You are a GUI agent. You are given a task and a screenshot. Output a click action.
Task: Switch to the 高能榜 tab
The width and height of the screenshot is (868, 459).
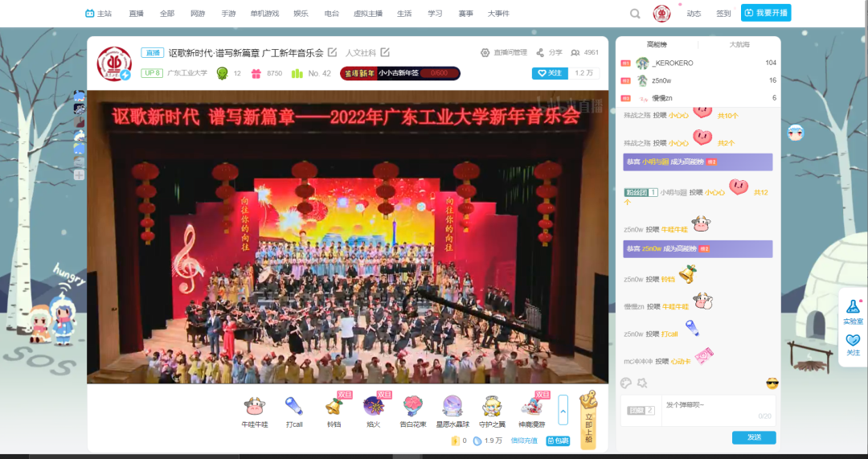click(x=657, y=44)
